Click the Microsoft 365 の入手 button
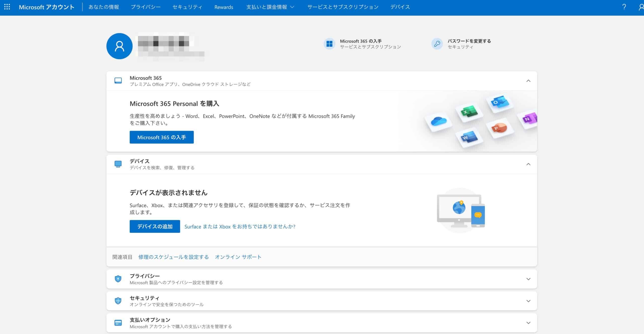Screen dimensions: 644x334 point(162,137)
